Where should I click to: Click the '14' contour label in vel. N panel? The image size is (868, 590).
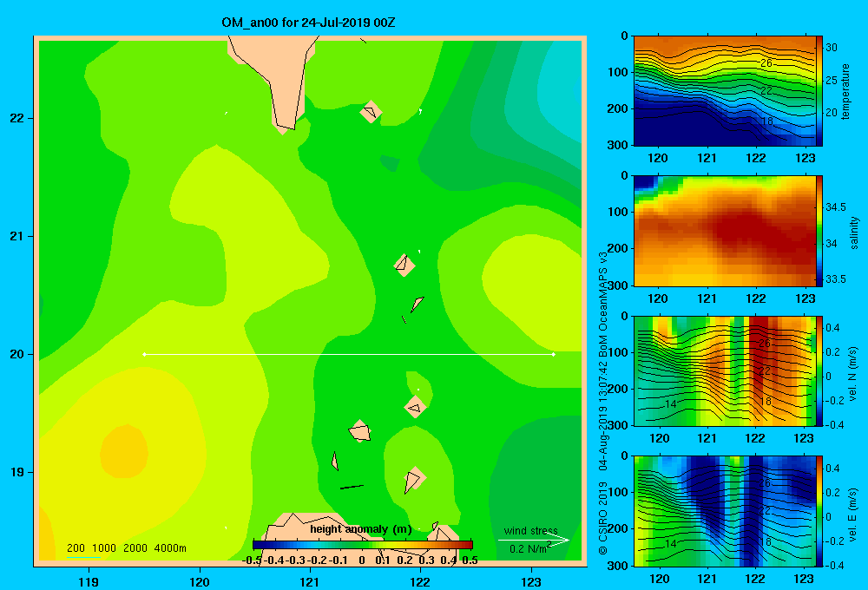pyautogui.click(x=670, y=404)
